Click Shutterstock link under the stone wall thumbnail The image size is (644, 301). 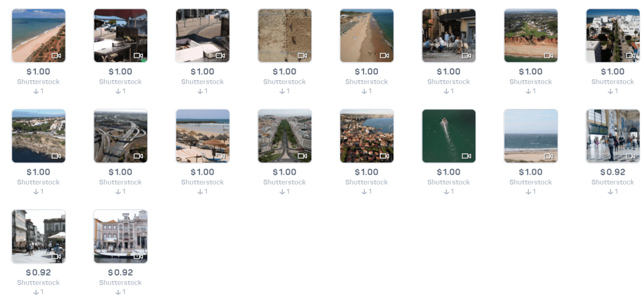coord(284,82)
